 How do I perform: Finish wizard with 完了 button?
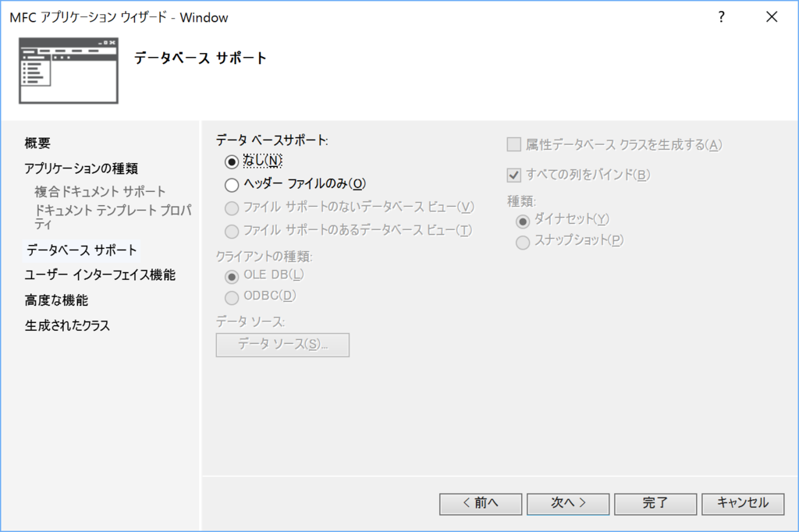[655, 503]
